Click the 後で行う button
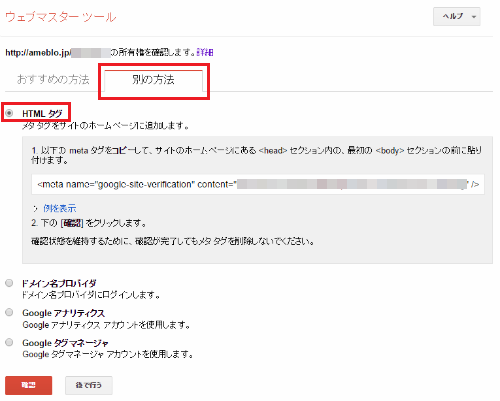500x401 pixels. [89, 385]
